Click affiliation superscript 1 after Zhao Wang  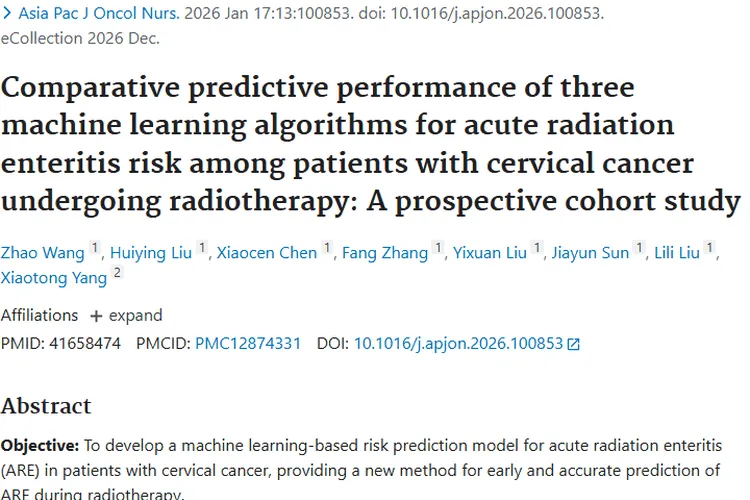coord(95,249)
